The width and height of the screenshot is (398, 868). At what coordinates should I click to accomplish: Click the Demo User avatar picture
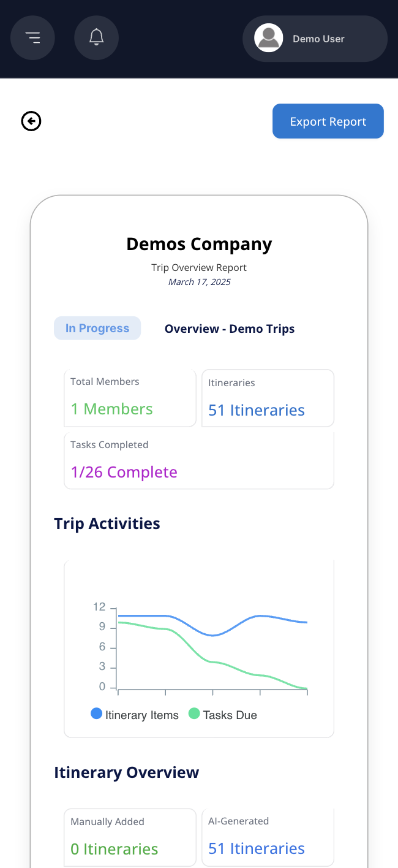click(x=268, y=38)
